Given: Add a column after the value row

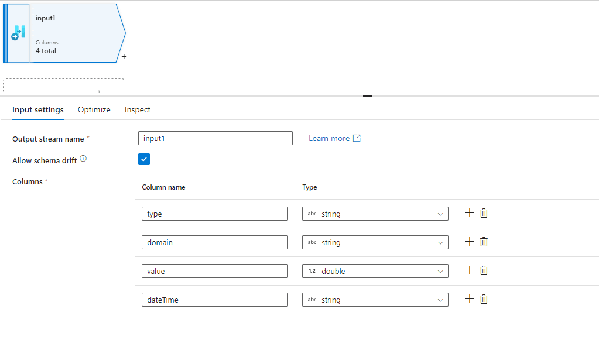Looking at the screenshot, I should [x=469, y=270].
